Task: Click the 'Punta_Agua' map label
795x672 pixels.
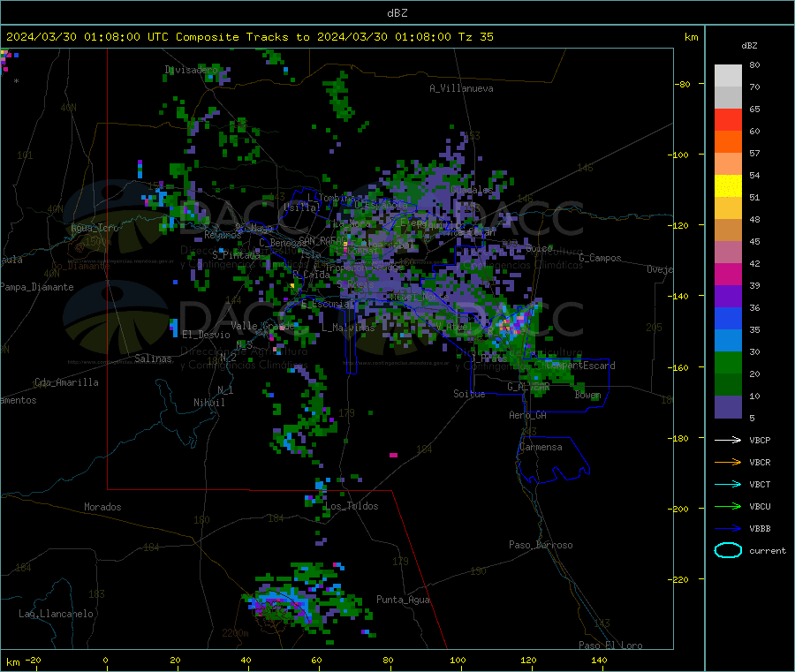Action: 403,600
